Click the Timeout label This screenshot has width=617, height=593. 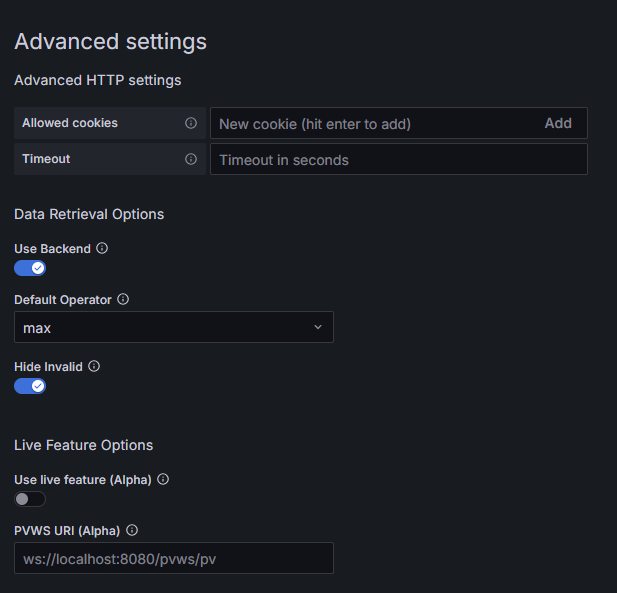(x=46, y=159)
